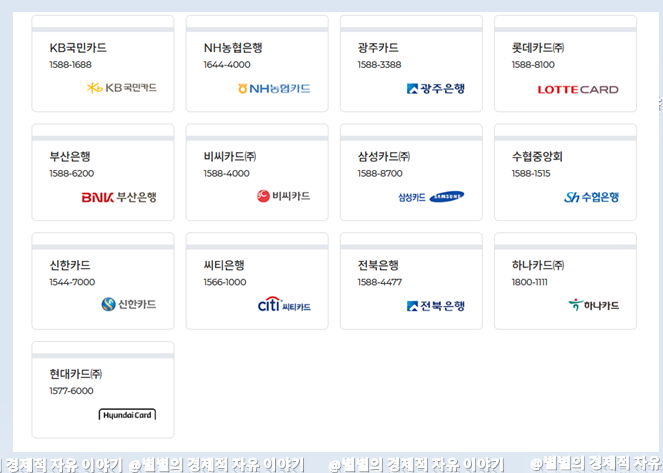The width and height of the screenshot is (663, 473).
Task: Select the 삼성카드㈜ card title
Action: click(x=384, y=156)
